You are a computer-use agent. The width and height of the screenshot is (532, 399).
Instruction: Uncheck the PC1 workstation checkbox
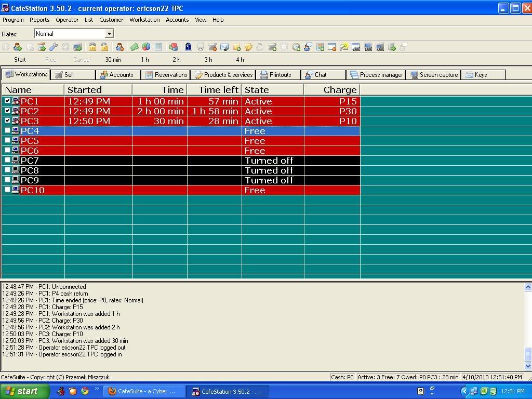[7, 100]
